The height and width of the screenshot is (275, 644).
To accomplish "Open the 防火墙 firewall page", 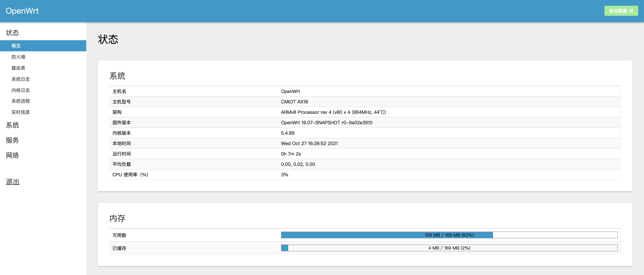I will (18, 57).
